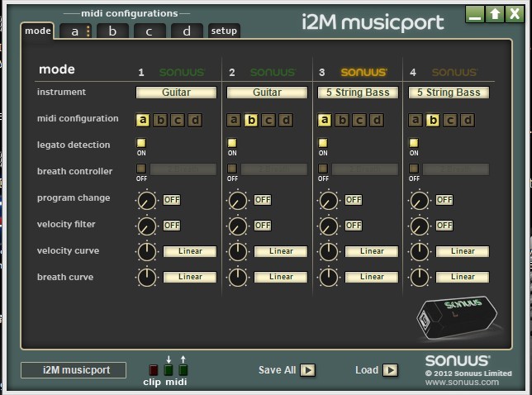The width and height of the screenshot is (532, 395).
Task: Click the mode 1 velocity filter knob
Action: 147,226
